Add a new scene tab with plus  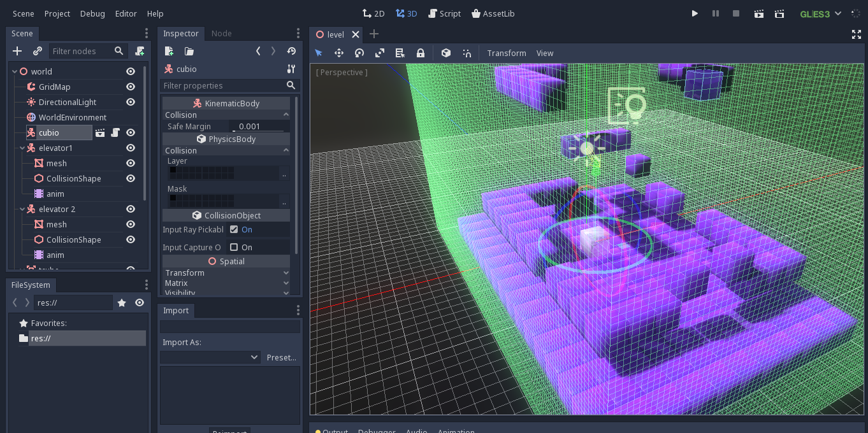pyautogui.click(x=374, y=34)
